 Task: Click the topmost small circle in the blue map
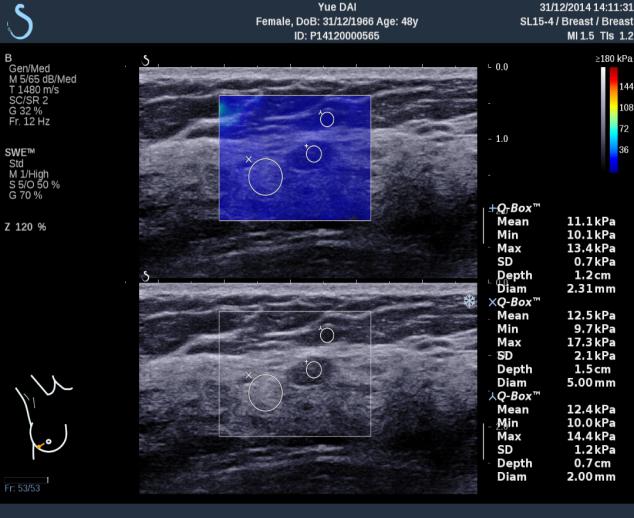click(x=326, y=119)
